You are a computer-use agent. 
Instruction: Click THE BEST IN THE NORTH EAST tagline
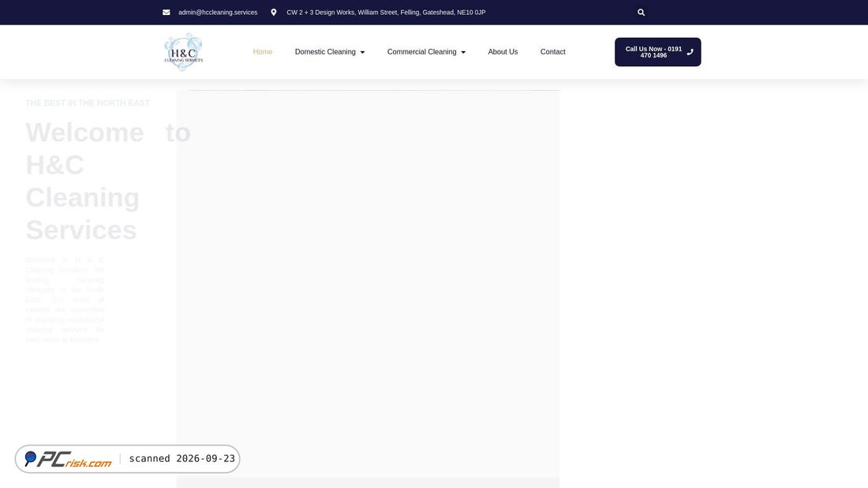88,103
